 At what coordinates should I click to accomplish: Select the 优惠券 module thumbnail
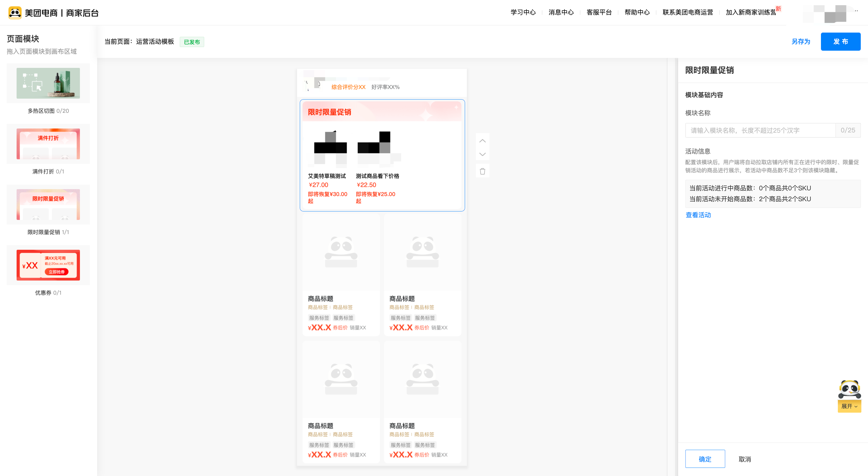coord(48,265)
